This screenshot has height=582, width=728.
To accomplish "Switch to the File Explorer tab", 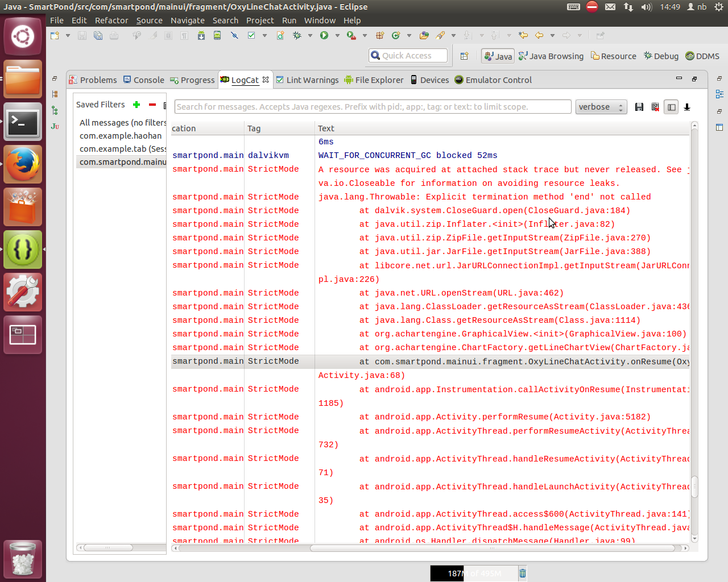I will click(374, 80).
